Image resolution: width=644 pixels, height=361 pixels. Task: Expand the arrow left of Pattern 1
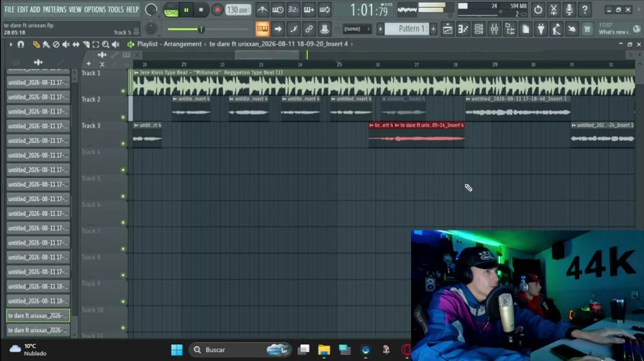(x=380, y=29)
